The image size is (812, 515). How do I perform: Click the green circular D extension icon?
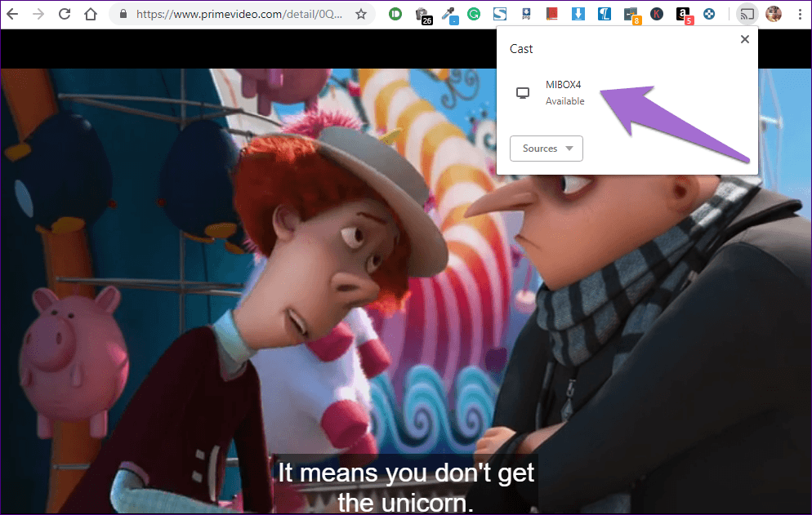click(395, 14)
